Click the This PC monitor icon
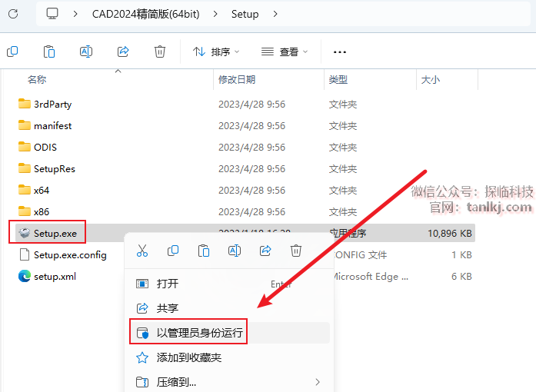This screenshot has height=392, width=536. pos(52,14)
